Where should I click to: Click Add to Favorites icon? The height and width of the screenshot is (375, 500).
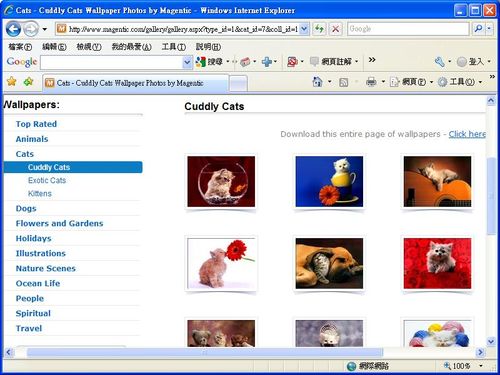pyautogui.click(x=29, y=81)
